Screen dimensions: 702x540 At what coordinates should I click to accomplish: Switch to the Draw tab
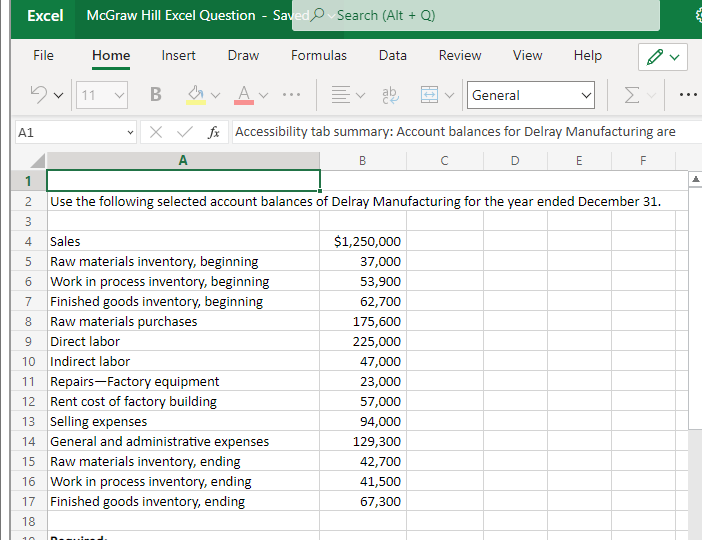click(x=243, y=56)
